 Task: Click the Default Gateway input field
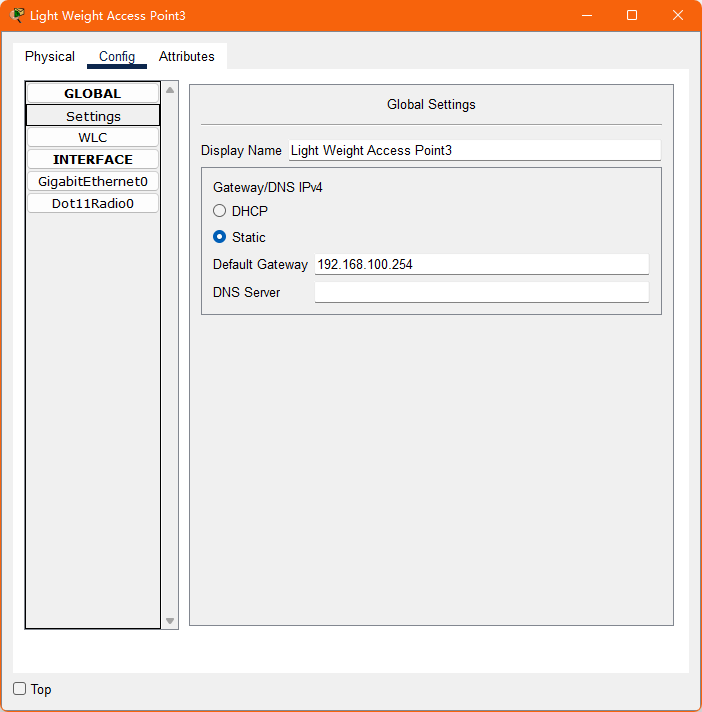[x=481, y=264]
